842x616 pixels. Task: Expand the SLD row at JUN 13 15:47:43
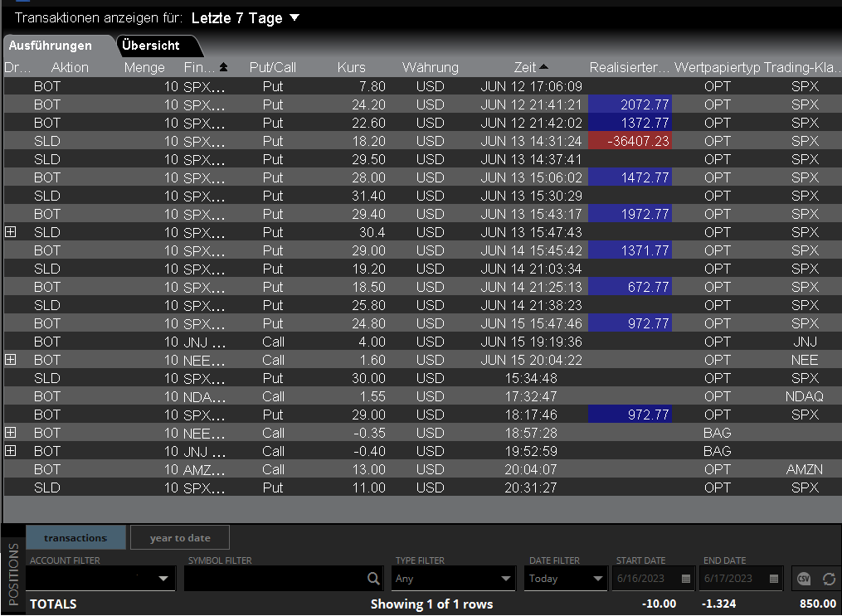pyautogui.click(x=11, y=232)
